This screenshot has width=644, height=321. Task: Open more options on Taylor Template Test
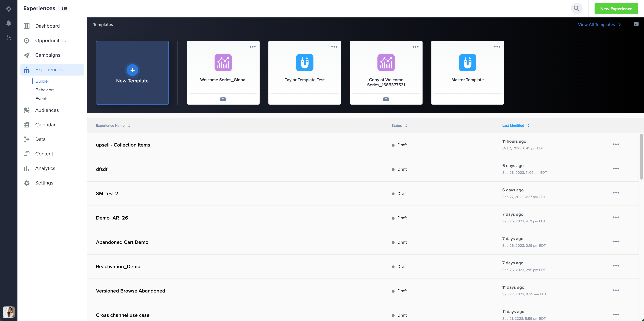click(334, 47)
